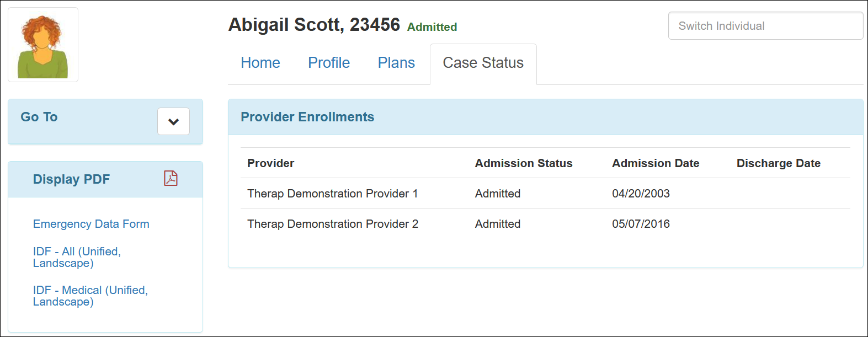Click the Display PDF panel heading
The height and width of the screenshot is (337, 868).
pyautogui.click(x=71, y=179)
